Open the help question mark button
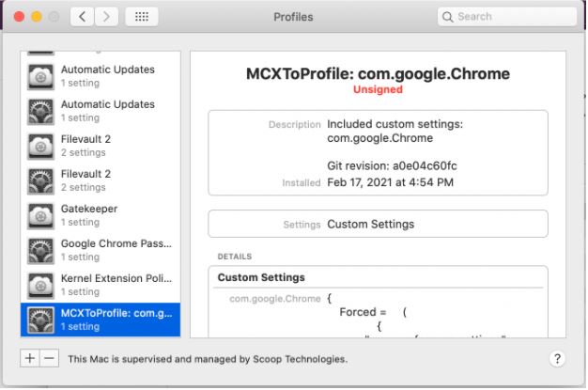Screen dimensions: 588x390 pyautogui.click(x=556, y=359)
